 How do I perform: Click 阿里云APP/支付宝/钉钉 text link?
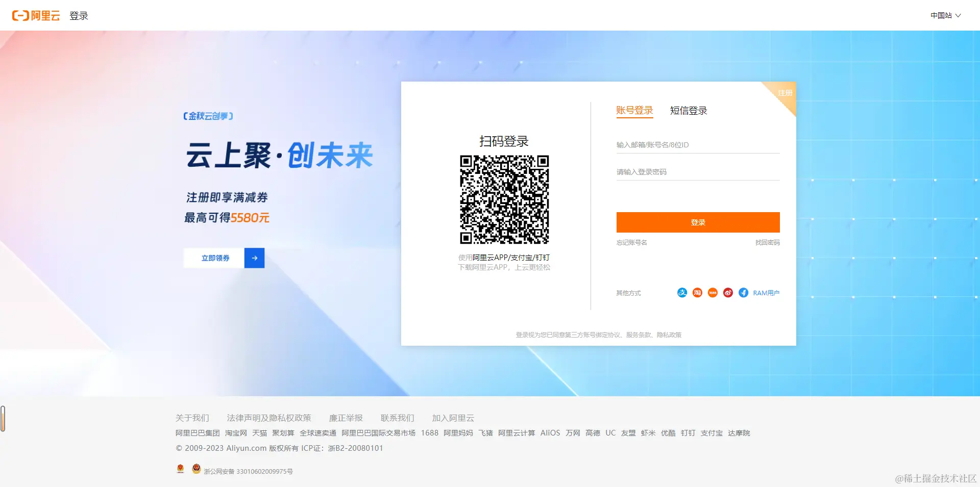[511, 258]
